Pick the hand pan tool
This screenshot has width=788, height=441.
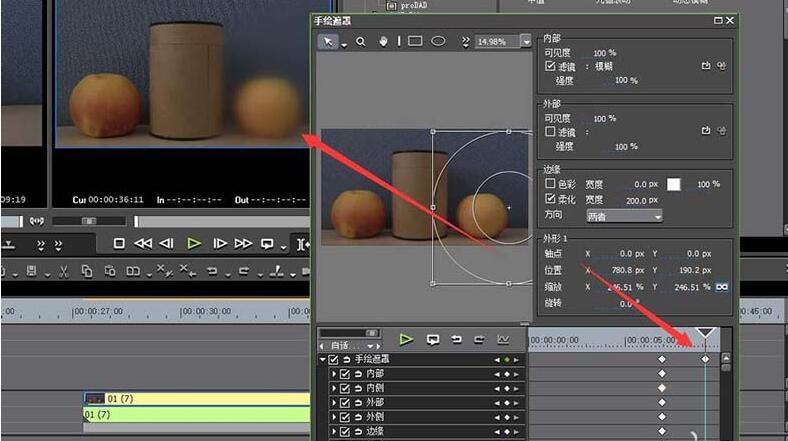tap(385, 41)
